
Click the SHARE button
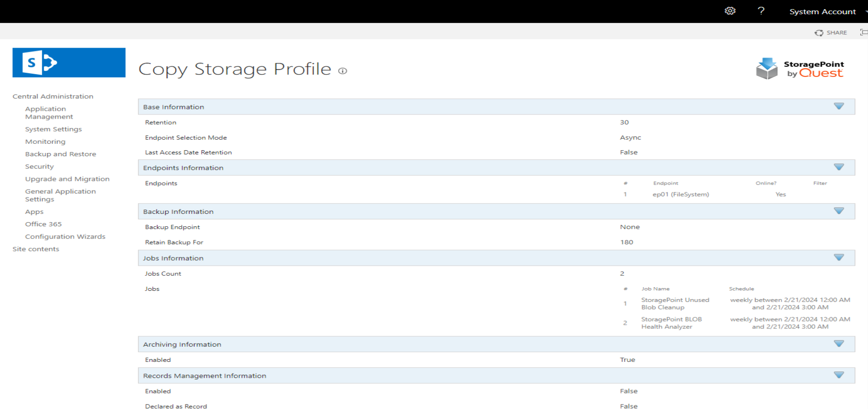coord(831,33)
